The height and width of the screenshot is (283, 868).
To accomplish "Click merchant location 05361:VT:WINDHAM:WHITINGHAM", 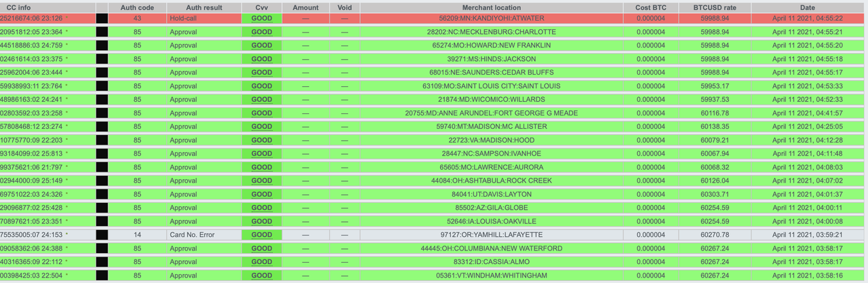I will pyautogui.click(x=492, y=276).
